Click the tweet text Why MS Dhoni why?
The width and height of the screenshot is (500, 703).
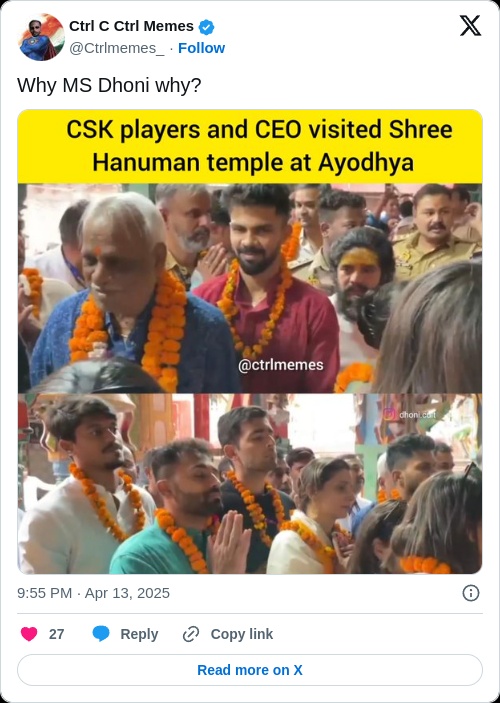(109, 85)
